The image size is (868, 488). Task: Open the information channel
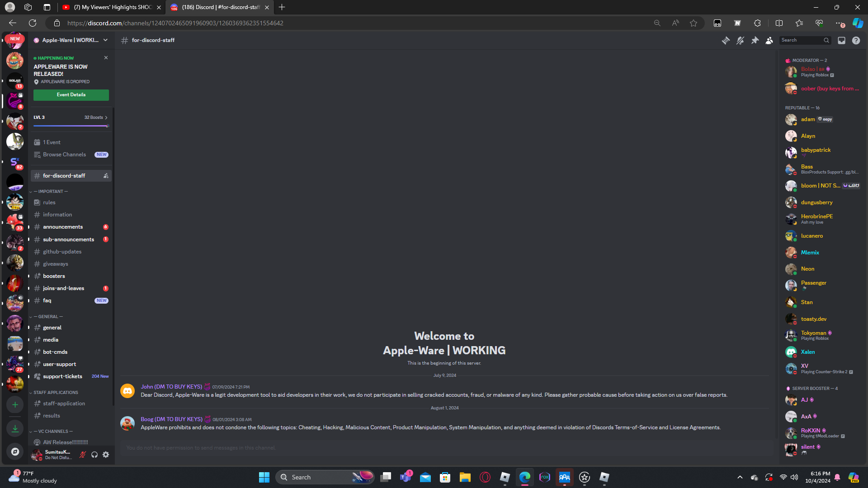click(71, 215)
